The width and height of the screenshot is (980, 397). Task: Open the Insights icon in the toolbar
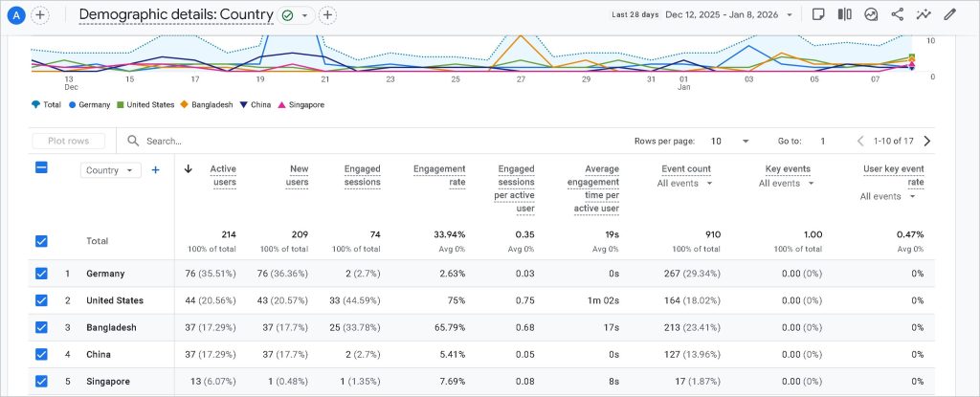871,14
